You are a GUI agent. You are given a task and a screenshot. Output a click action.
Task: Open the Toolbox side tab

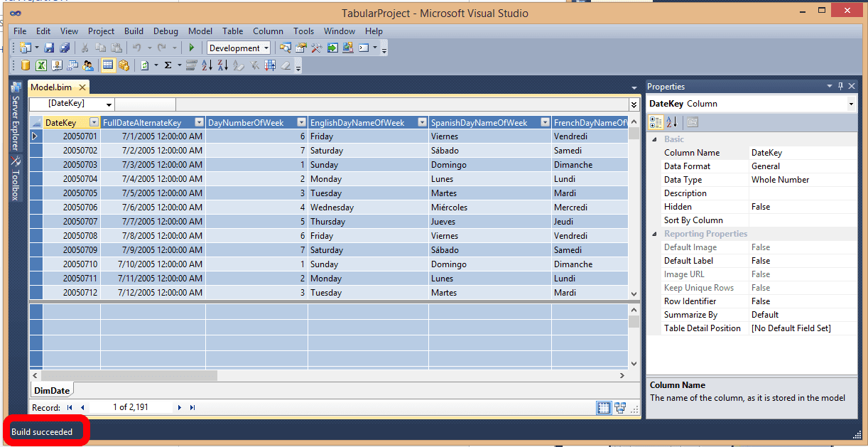pos(16,178)
